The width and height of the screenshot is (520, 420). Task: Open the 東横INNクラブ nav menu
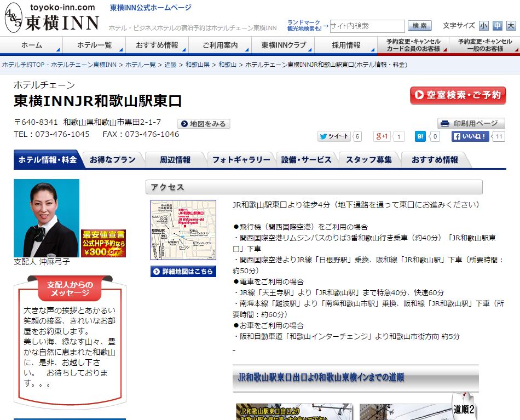tap(283, 45)
